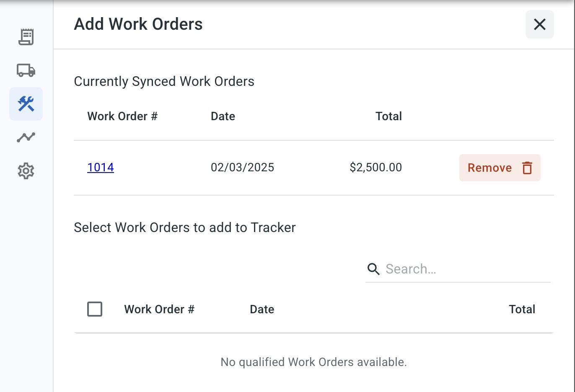Viewport: 575px width, 392px height.
Task: Go to the delivery truck section
Action: pos(26,70)
